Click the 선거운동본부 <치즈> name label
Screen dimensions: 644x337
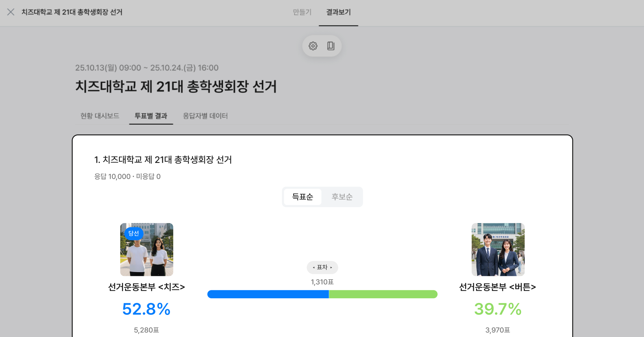[147, 287]
